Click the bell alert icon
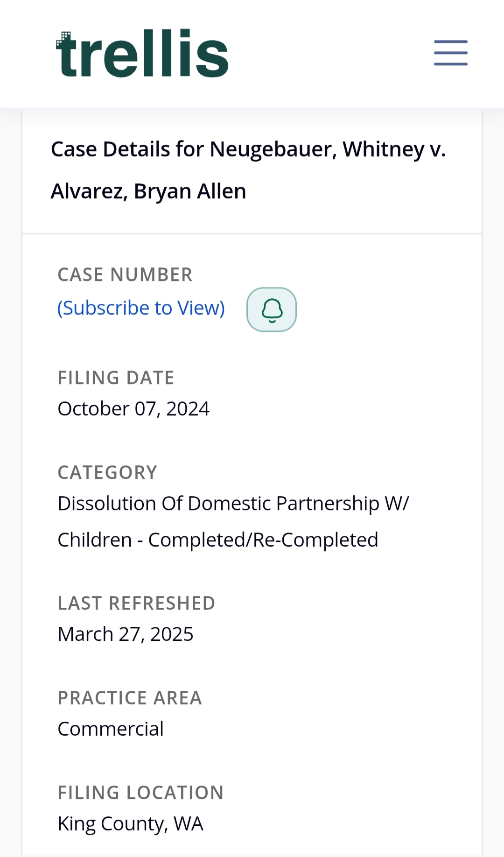Viewport: 504px width, 857px height. click(x=272, y=309)
